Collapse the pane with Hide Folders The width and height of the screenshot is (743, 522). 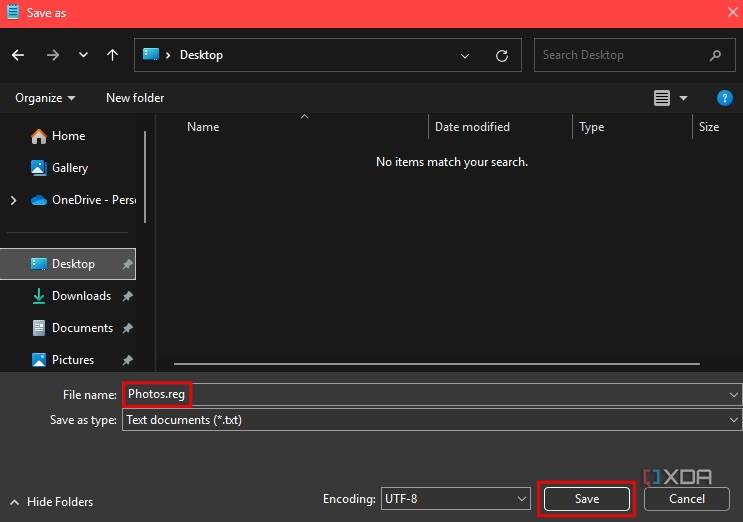51,502
